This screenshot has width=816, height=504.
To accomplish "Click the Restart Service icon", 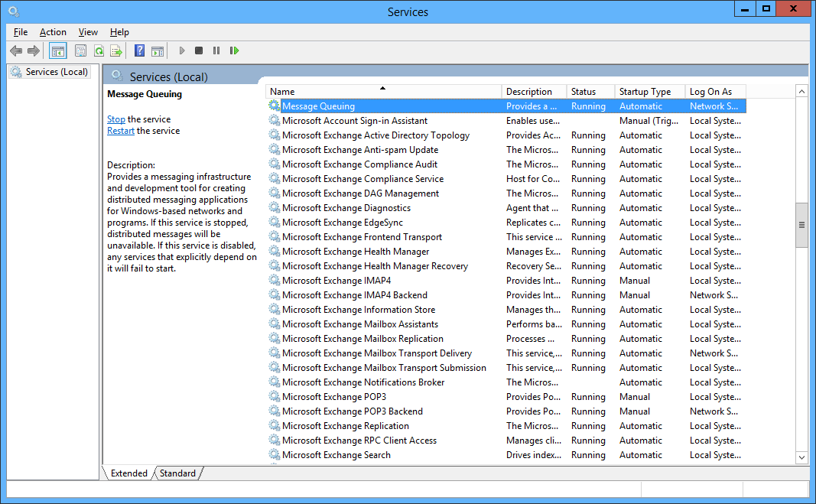I will pos(234,50).
